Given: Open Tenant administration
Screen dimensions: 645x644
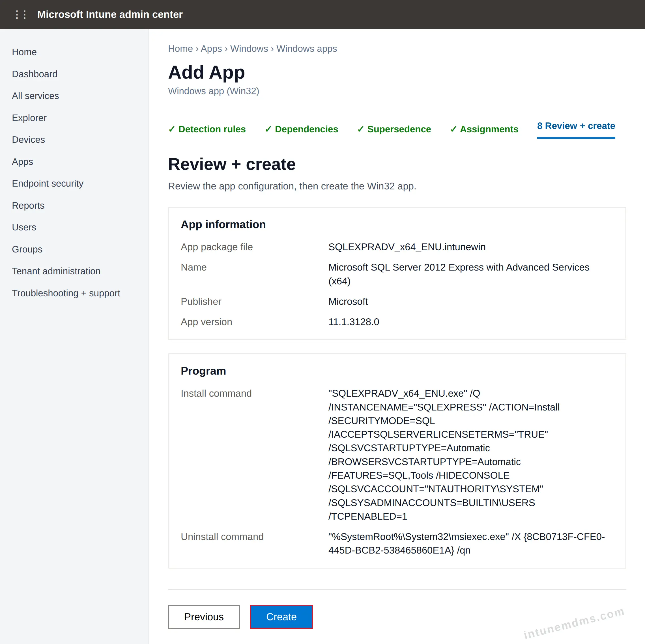Looking at the screenshot, I should coord(56,271).
